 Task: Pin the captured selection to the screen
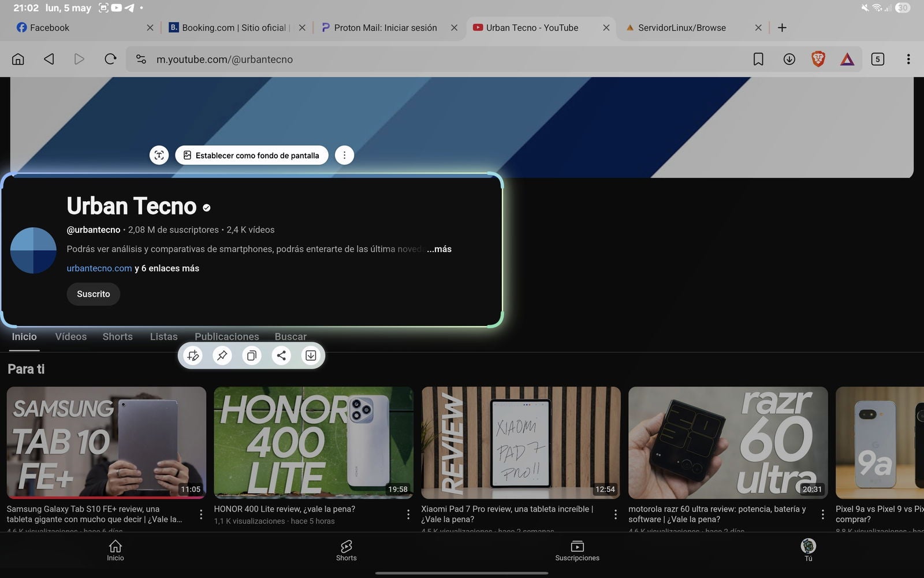tap(222, 355)
